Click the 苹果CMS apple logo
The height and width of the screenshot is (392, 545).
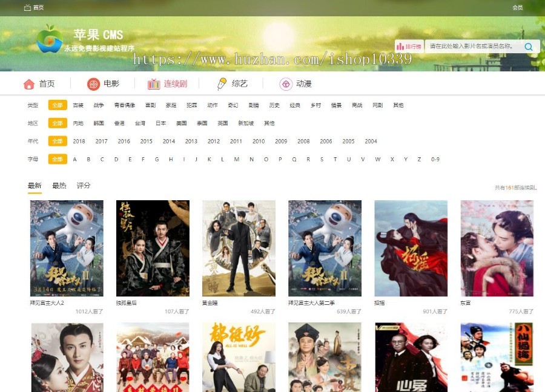pyautogui.click(x=49, y=39)
